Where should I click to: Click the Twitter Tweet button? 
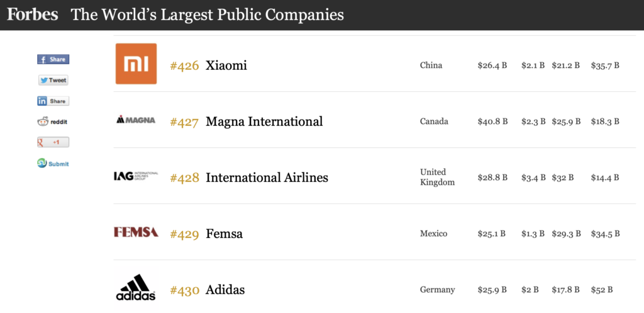(x=53, y=80)
